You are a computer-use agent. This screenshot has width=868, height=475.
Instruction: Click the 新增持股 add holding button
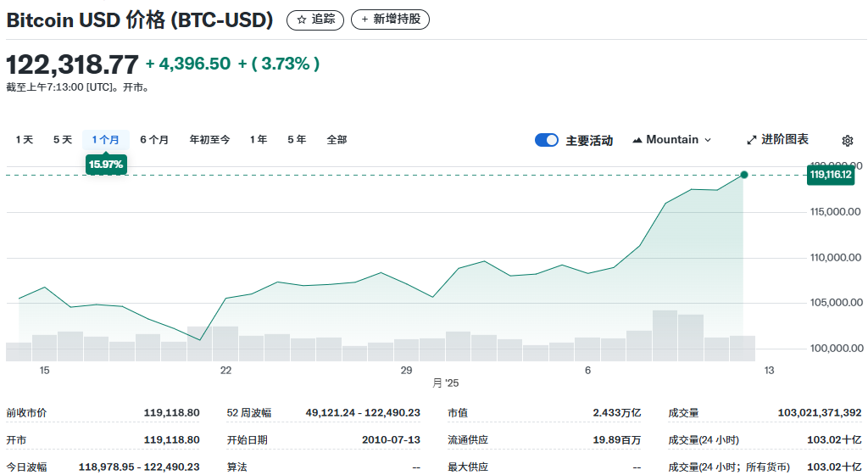coord(390,20)
